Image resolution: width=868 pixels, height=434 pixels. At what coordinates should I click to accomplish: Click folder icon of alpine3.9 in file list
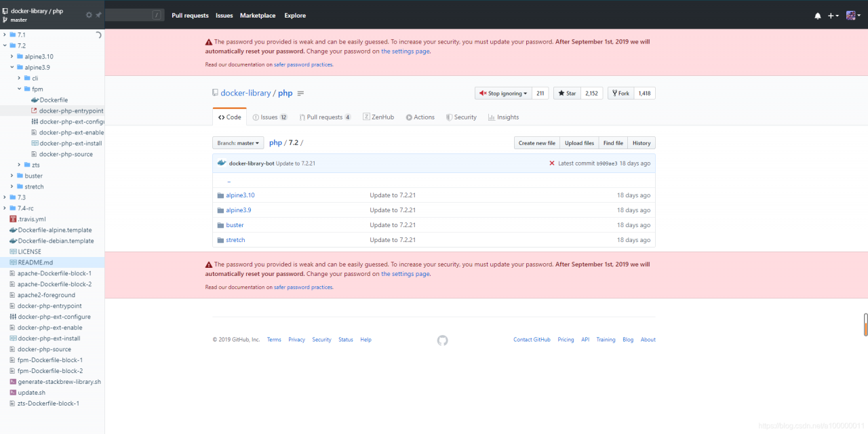click(x=220, y=210)
